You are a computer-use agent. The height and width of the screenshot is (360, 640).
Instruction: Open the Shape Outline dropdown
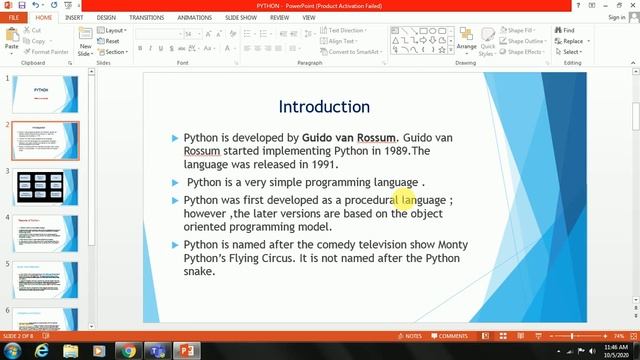[523, 41]
